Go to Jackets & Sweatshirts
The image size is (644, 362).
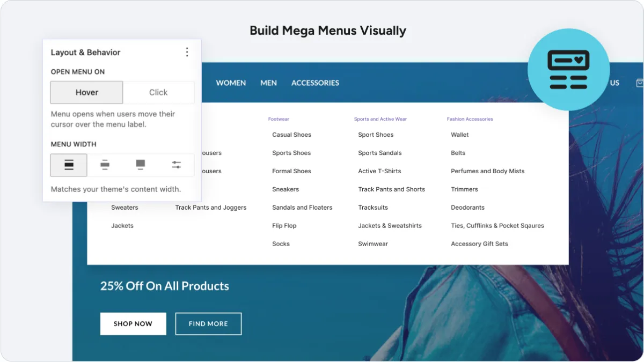pyautogui.click(x=390, y=226)
